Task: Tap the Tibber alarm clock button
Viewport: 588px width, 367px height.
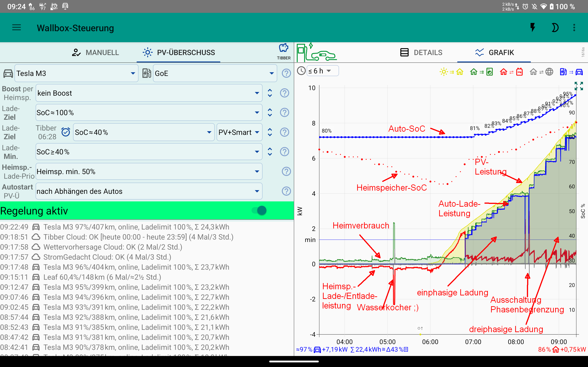Action: pos(66,132)
